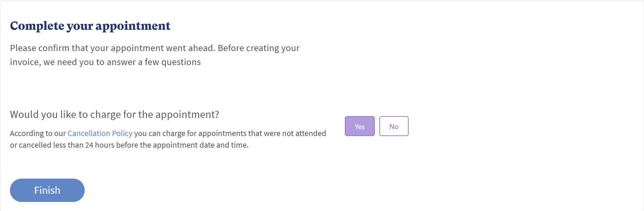Click the "Complete your appointment" heading
644x211 pixels.
(90, 26)
